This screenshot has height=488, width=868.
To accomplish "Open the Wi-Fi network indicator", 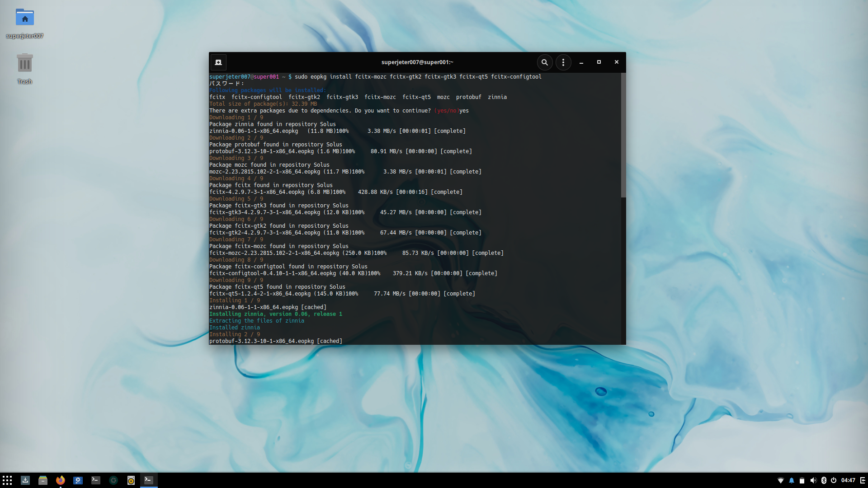I will click(x=780, y=480).
